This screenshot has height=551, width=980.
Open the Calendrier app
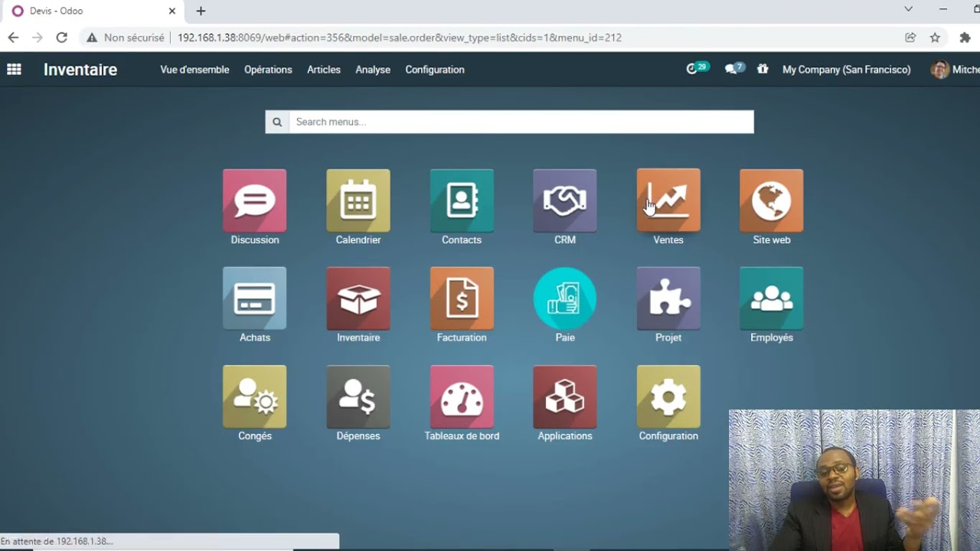pos(358,201)
